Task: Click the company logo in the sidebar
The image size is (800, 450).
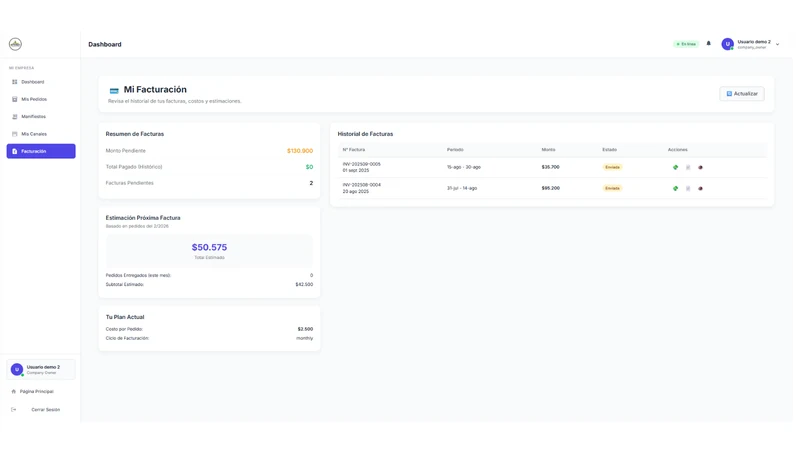Action: coord(15,44)
